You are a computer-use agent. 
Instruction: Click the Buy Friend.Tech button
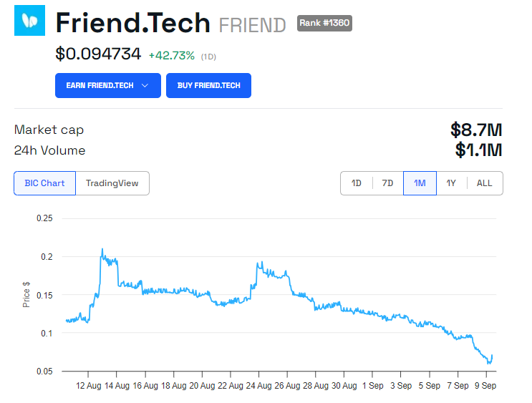[208, 85]
